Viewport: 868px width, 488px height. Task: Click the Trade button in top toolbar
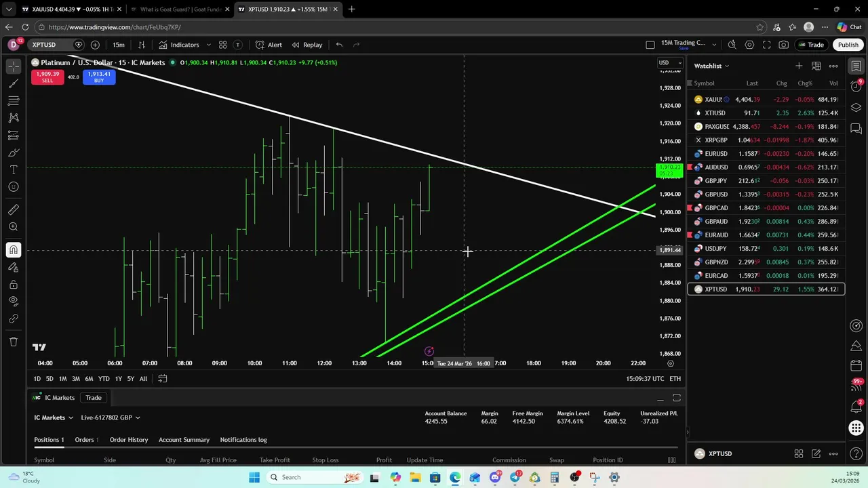click(810, 45)
